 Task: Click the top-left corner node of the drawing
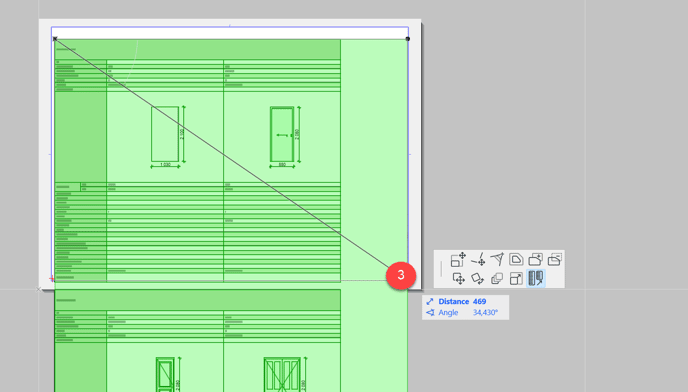point(55,39)
